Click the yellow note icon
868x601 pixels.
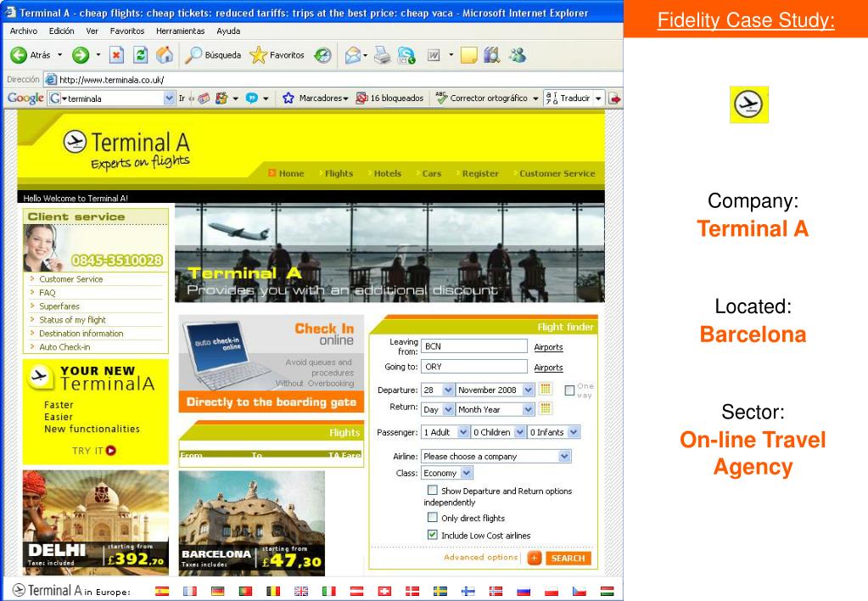(469, 55)
